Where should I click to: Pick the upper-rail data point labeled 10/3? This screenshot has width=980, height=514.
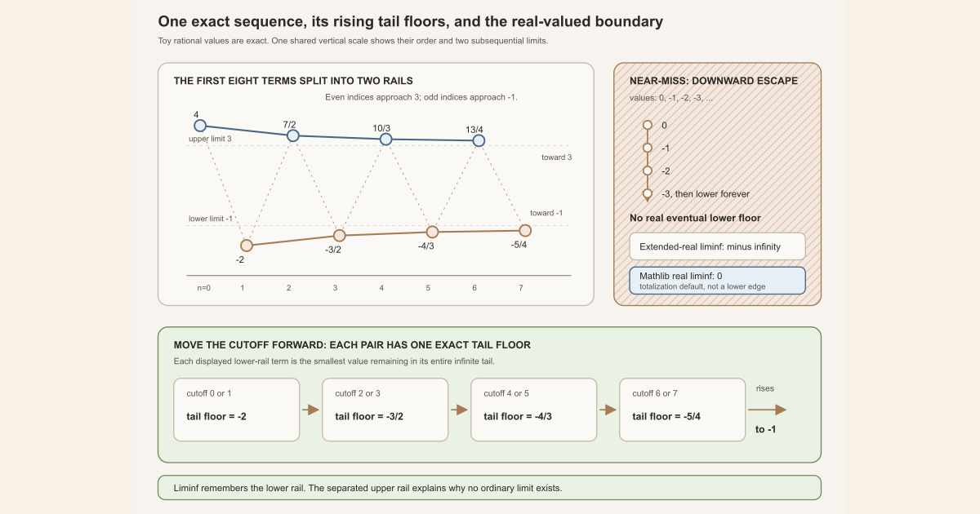click(386, 140)
